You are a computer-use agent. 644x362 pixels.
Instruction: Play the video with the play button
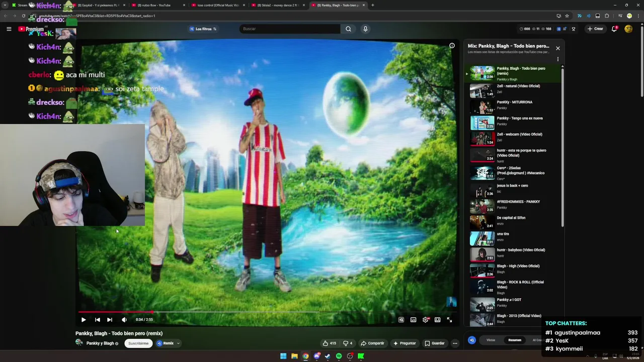(84, 320)
